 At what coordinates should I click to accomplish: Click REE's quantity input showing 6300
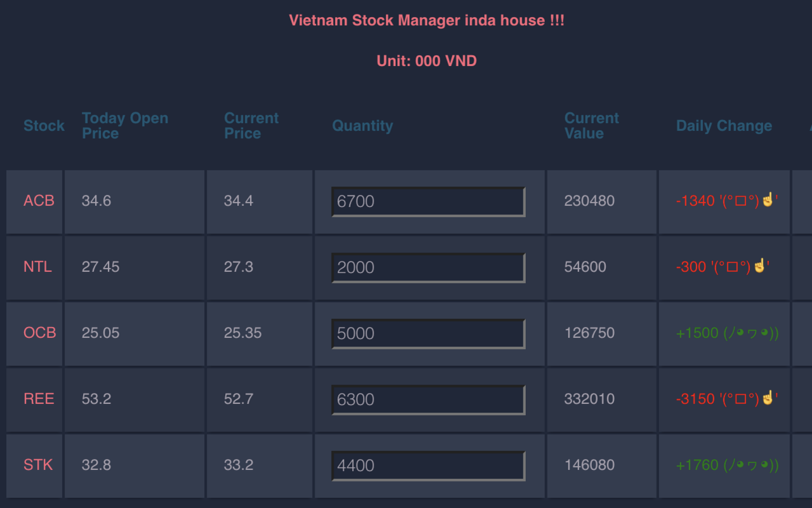point(428,399)
